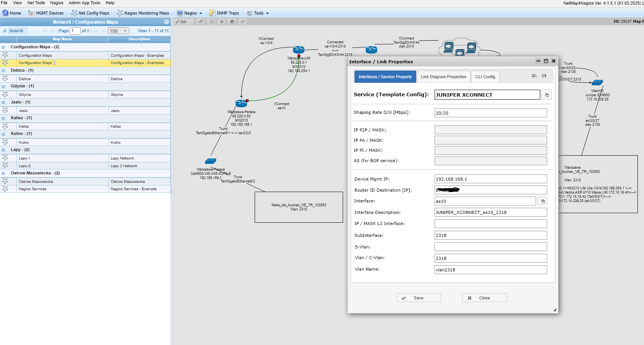
Task: Select the Warszawa-LIM router icon on map
Action: (299, 50)
